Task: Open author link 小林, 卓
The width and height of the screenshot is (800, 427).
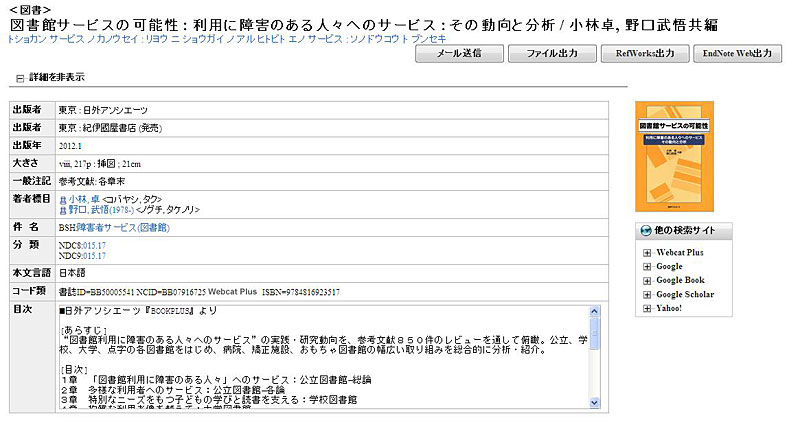Action: (x=84, y=199)
